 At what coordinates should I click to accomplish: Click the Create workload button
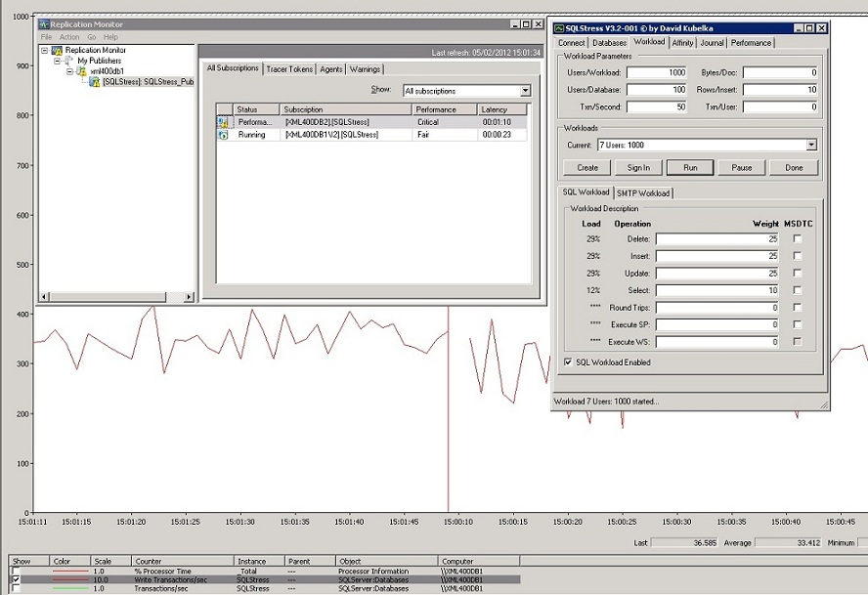point(586,167)
